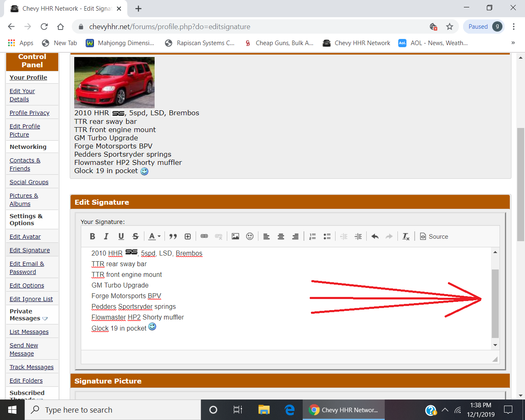Toggle underline formatting in signature editor
Screen dimensions: 525x420
121,237
